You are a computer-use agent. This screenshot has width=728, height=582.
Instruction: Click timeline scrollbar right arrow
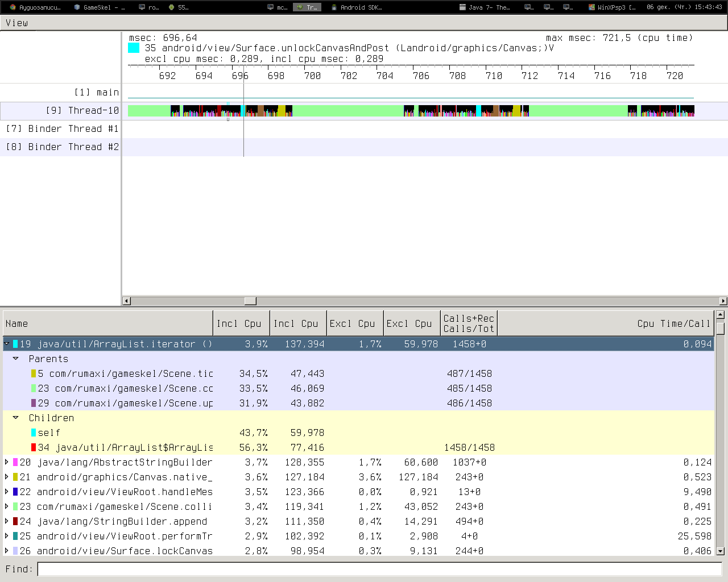[723, 301]
